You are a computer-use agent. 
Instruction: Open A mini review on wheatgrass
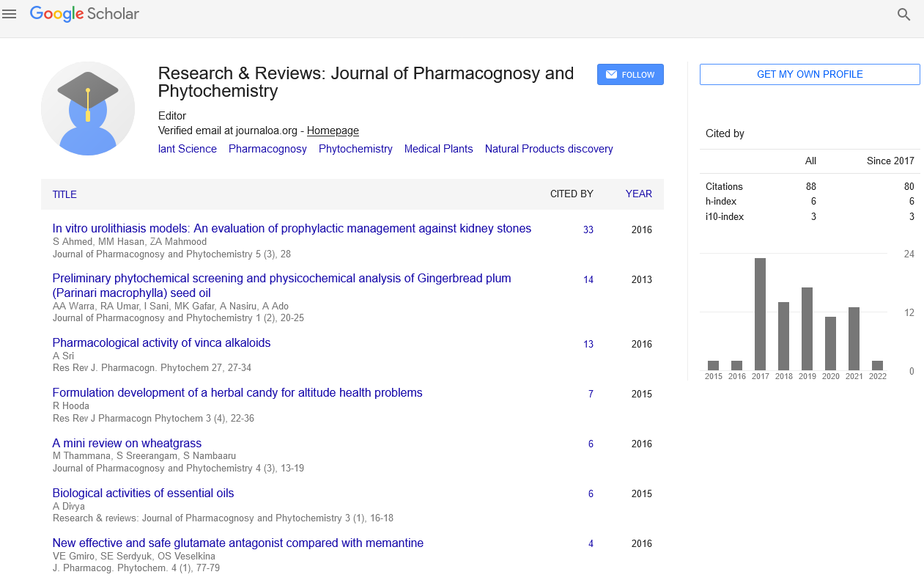[x=127, y=444]
